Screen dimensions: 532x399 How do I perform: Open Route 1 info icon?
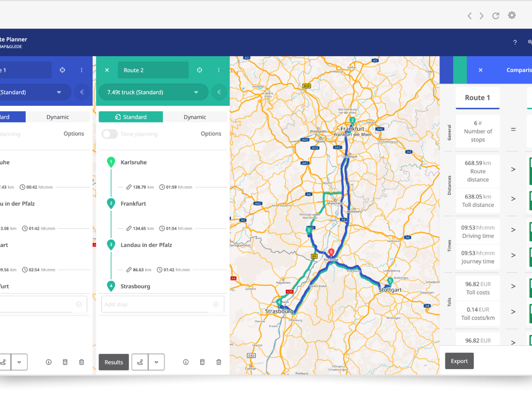[x=49, y=362]
